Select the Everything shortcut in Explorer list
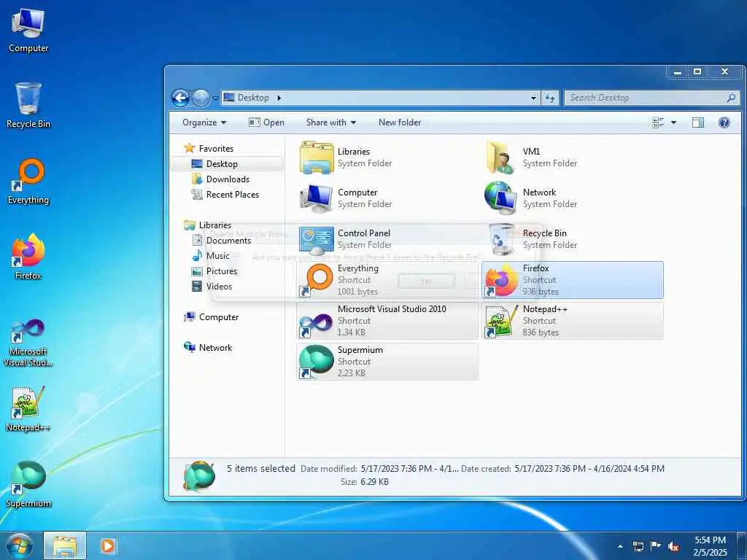This screenshot has height=560, width=747. point(387,280)
